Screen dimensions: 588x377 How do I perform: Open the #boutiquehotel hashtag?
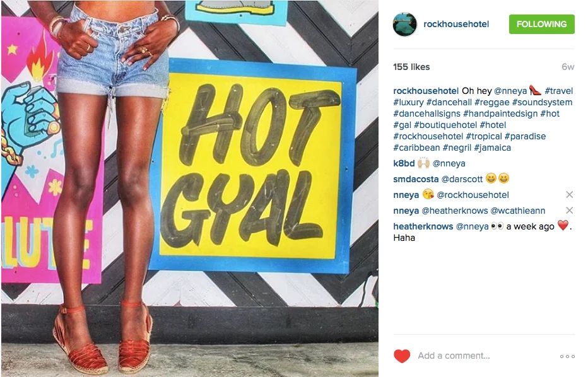(x=445, y=125)
